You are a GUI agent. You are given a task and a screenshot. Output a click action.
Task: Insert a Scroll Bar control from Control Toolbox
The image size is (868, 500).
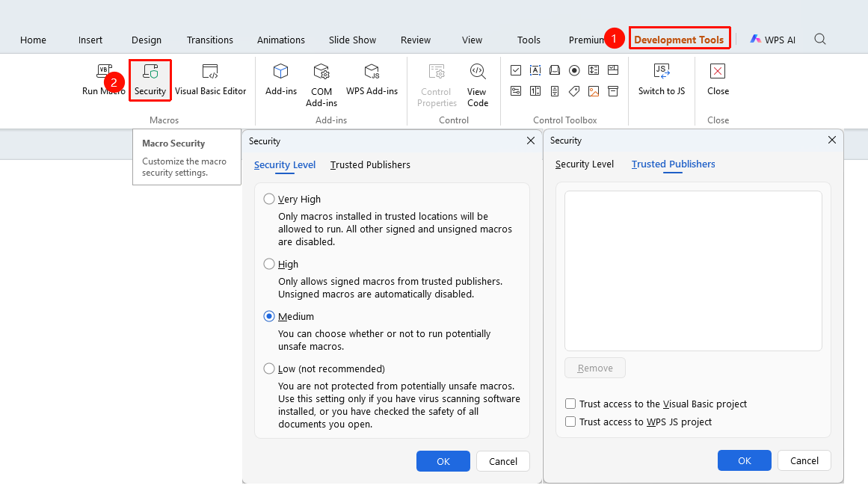[x=555, y=91]
